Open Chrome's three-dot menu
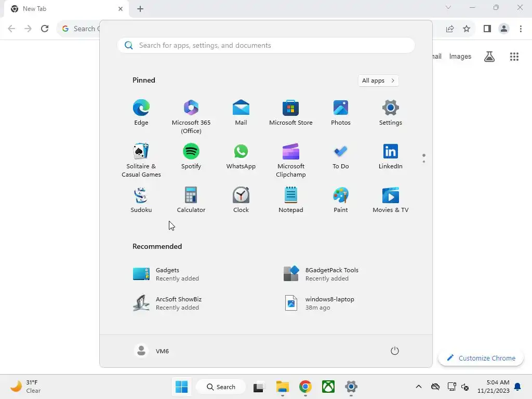Viewport: 532px width, 399px height. tap(521, 29)
